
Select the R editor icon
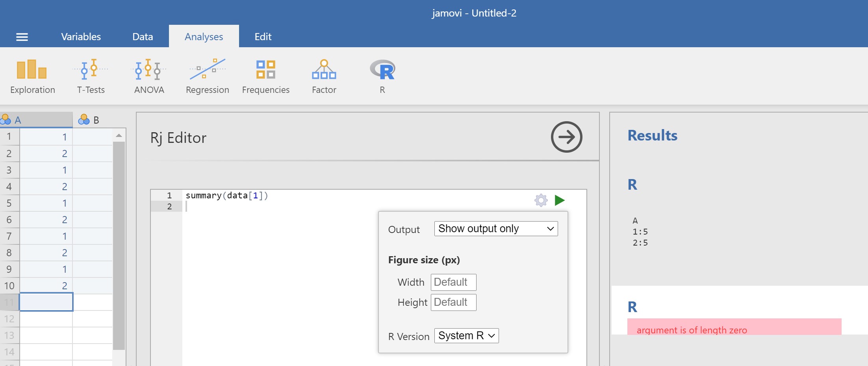(x=382, y=76)
